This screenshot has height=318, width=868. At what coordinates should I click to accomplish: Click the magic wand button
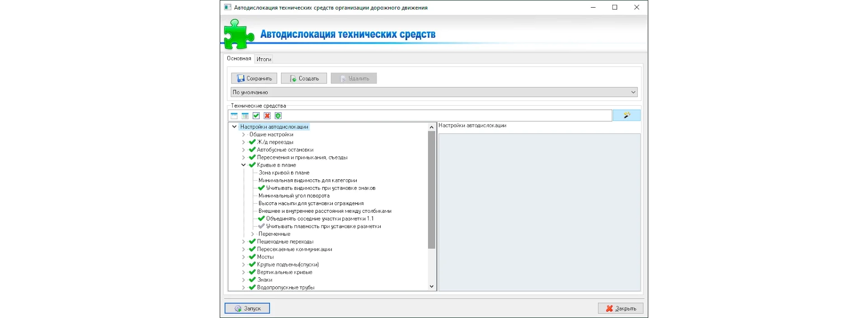point(626,116)
